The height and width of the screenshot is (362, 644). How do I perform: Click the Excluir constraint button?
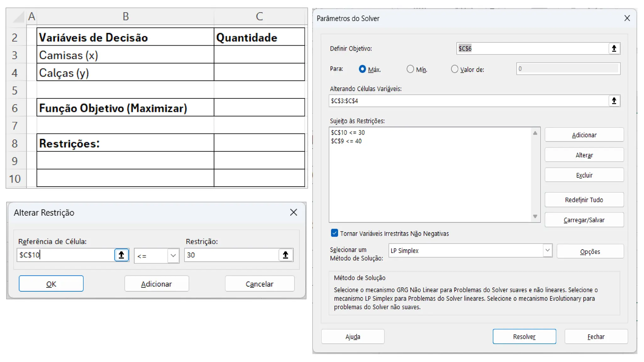[x=584, y=175]
